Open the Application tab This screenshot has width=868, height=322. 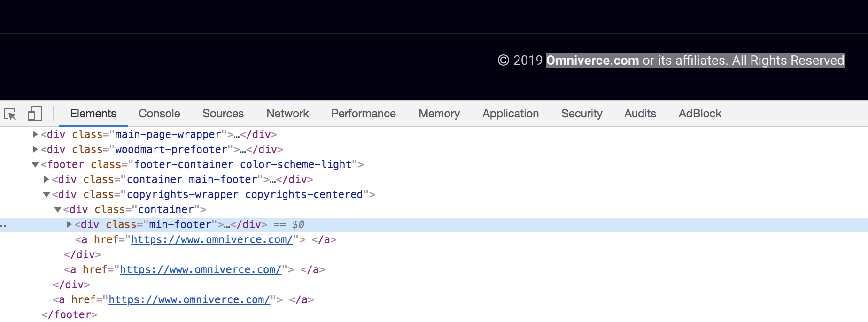tap(511, 114)
